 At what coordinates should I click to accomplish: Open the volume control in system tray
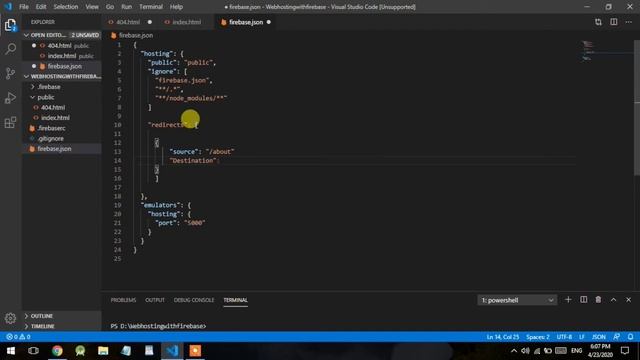coord(525,351)
